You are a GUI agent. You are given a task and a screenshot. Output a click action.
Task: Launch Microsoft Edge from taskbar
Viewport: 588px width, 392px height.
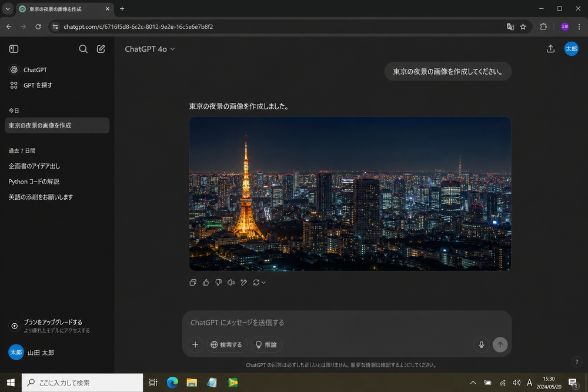coord(172,383)
